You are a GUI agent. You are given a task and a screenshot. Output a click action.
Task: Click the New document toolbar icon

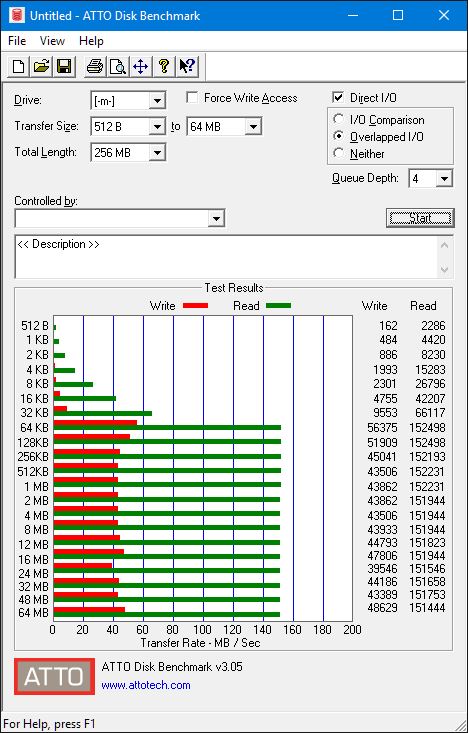(x=19, y=66)
